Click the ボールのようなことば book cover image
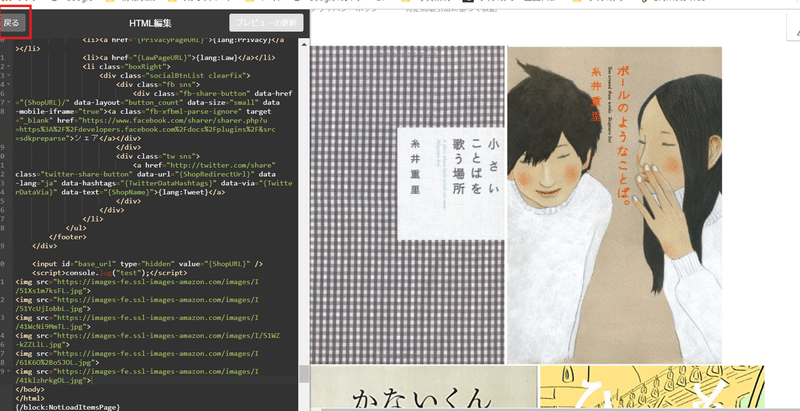The image size is (800, 411). tap(615, 205)
